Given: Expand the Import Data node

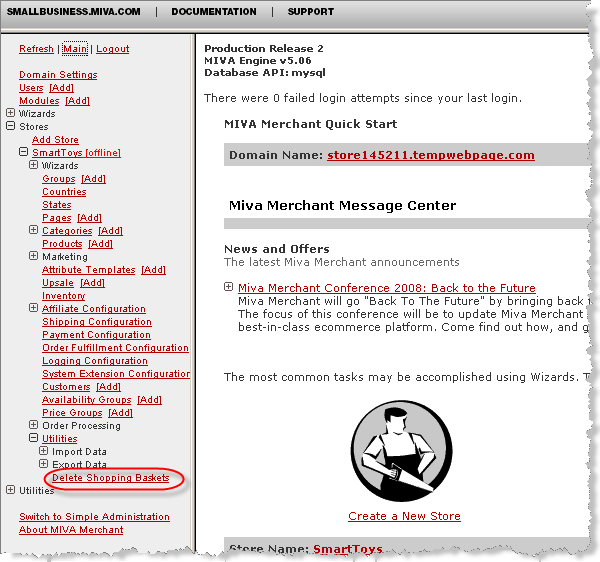Looking at the screenshot, I should 44,451.
